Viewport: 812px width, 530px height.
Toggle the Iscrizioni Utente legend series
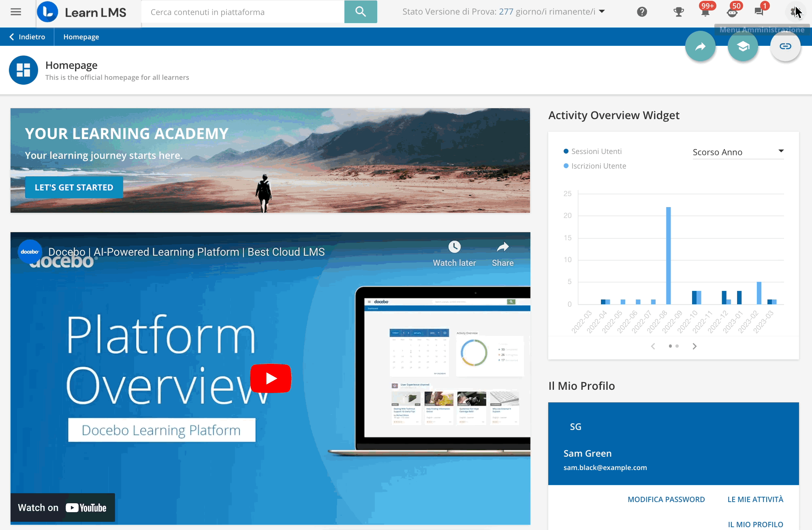(x=595, y=166)
